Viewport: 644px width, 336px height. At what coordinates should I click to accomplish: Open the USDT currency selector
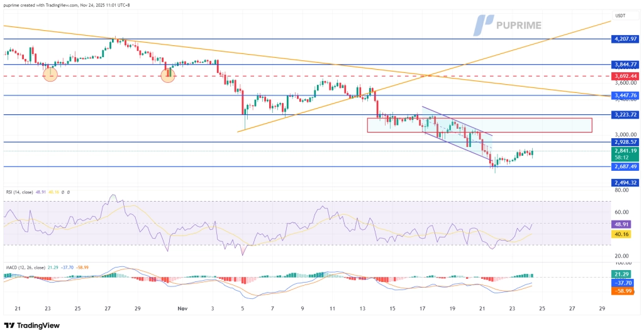click(x=622, y=15)
